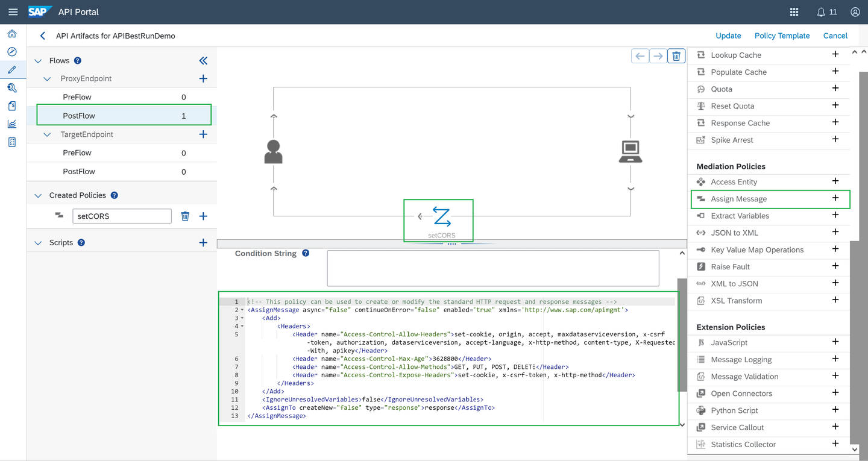Add a flow to TargetEndpoint with plus
The image size is (868, 461).
(x=203, y=134)
